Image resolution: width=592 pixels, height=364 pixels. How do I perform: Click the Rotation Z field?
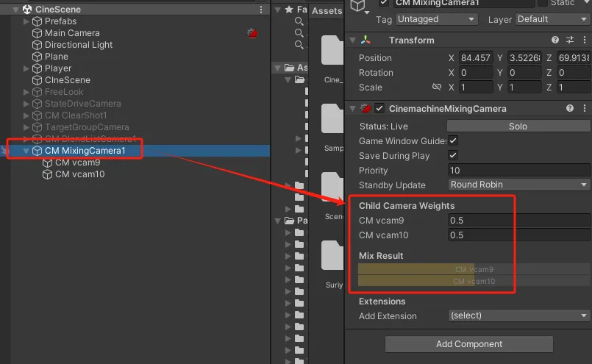pyautogui.click(x=573, y=73)
